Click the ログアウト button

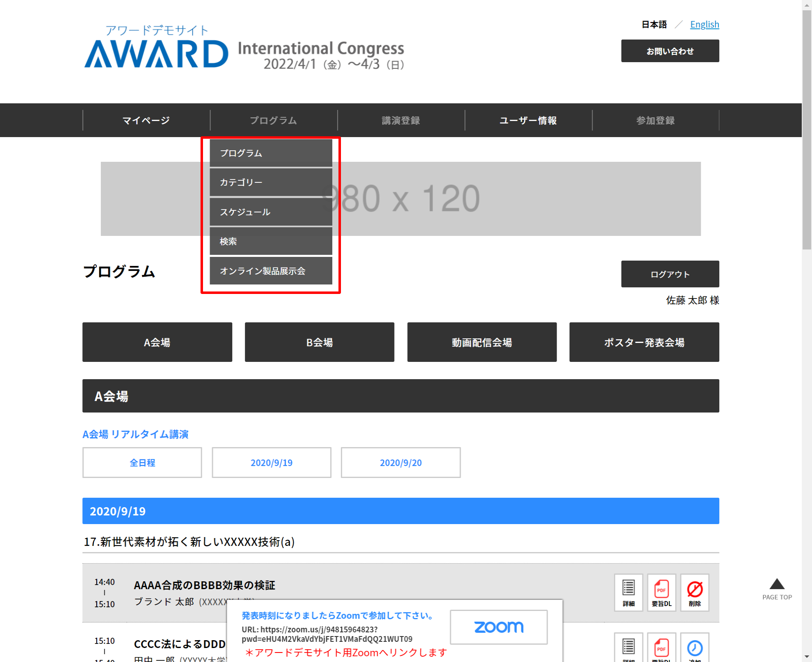coord(670,274)
